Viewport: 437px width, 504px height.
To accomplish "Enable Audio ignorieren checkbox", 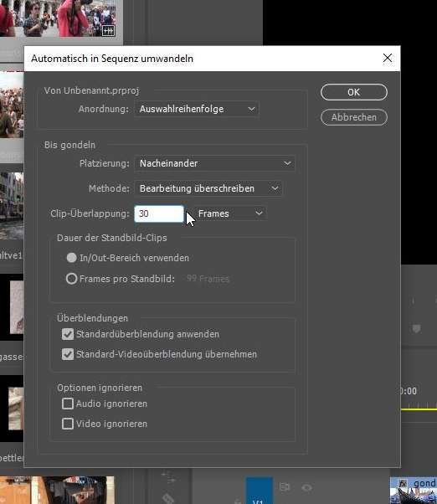I will (68, 404).
